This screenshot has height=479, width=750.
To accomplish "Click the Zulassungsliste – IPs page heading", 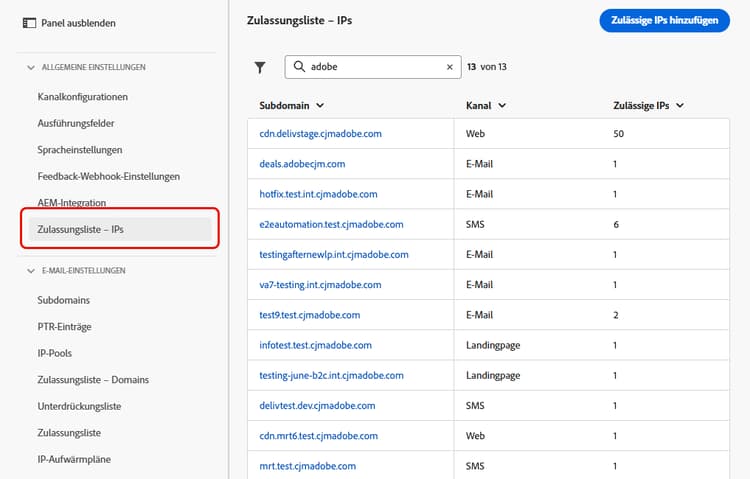I will 299,21.
